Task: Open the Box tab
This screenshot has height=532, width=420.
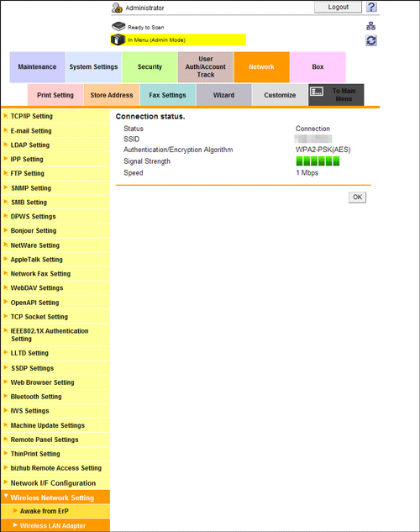Action: (x=318, y=67)
